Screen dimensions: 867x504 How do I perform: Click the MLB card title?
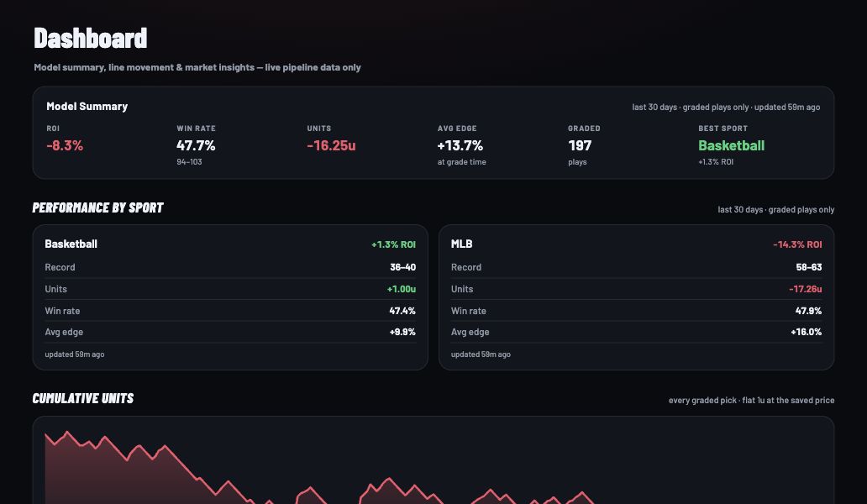(x=462, y=244)
